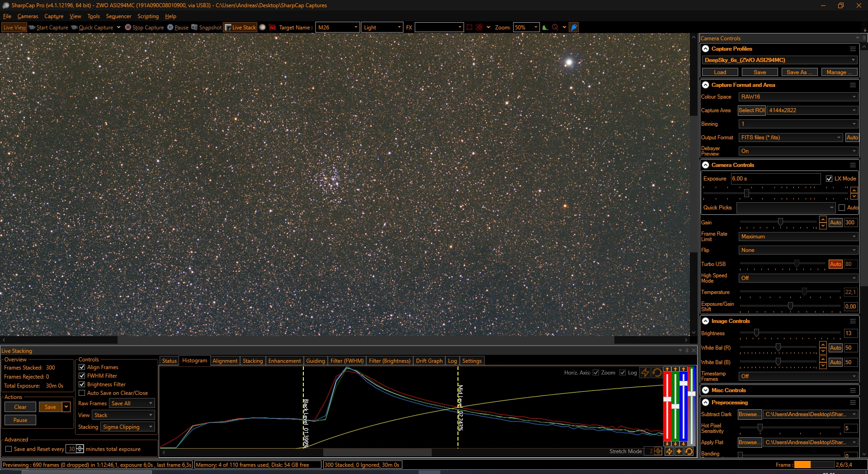
Task: Switch to Alignment tab
Action: point(225,361)
